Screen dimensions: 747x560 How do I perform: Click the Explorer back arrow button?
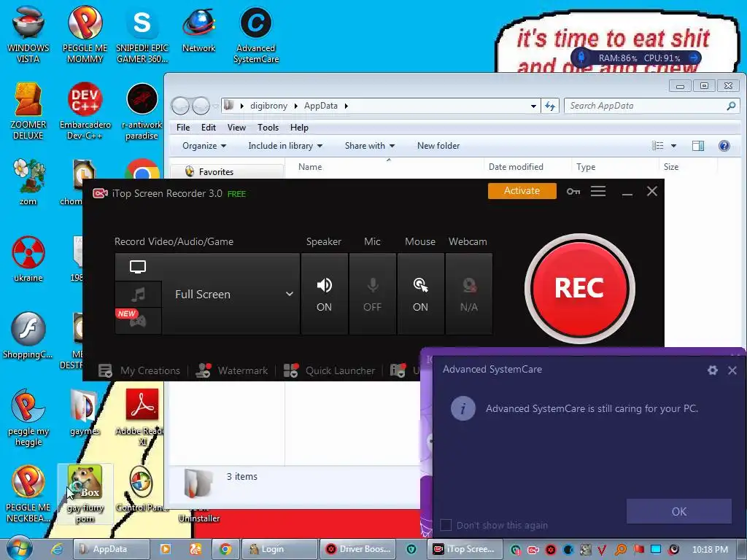181,106
